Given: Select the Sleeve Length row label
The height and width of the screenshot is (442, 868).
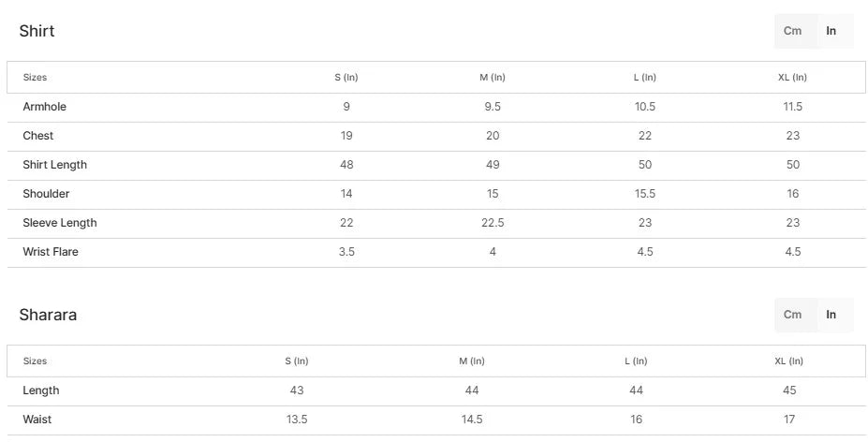Looking at the screenshot, I should click(60, 223).
